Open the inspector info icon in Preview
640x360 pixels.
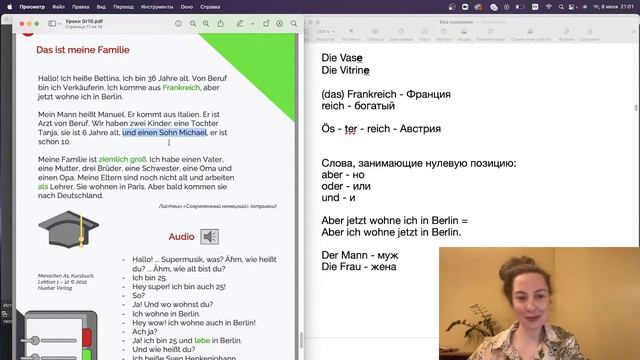(178, 24)
